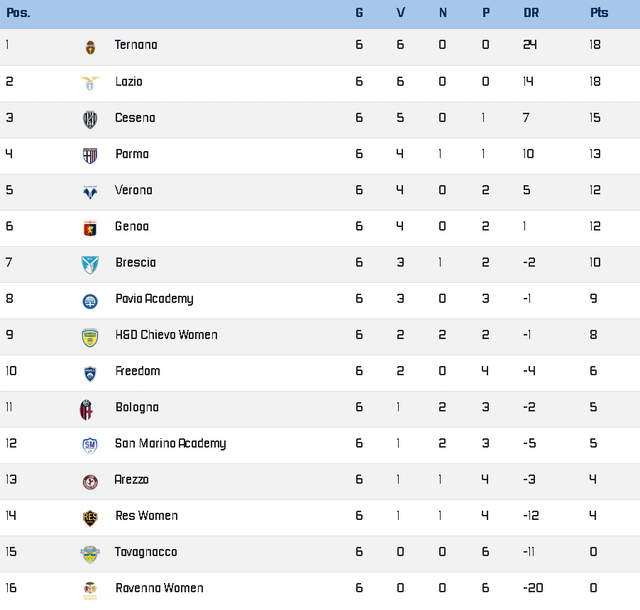Image resolution: width=640 pixels, height=610 pixels.
Task: Click the Genoa club crest icon
Action: pyautogui.click(x=90, y=227)
